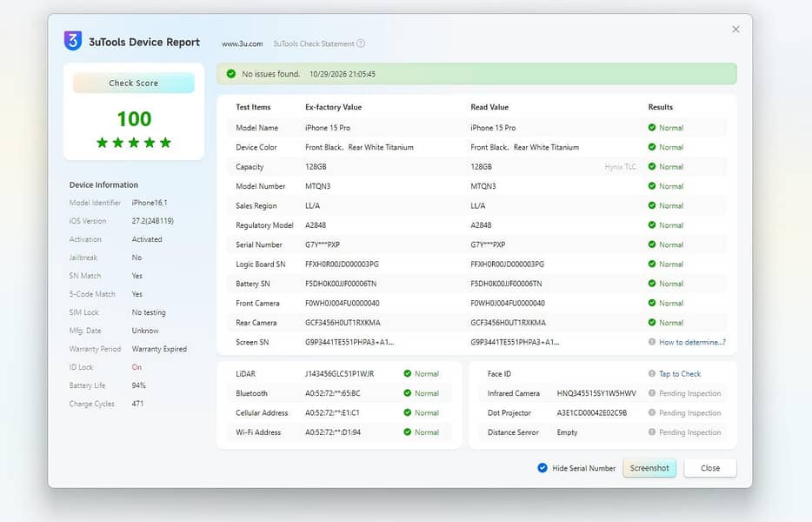Click the ID Lock On value
The height and width of the screenshot is (522, 812).
pos(136,367)
